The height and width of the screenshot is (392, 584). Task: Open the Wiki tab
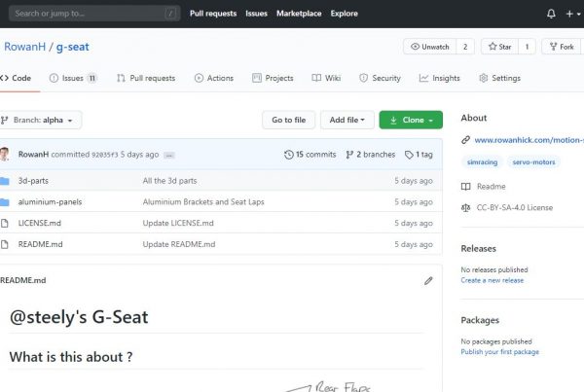pyautogui.click(x=326, y=78)
